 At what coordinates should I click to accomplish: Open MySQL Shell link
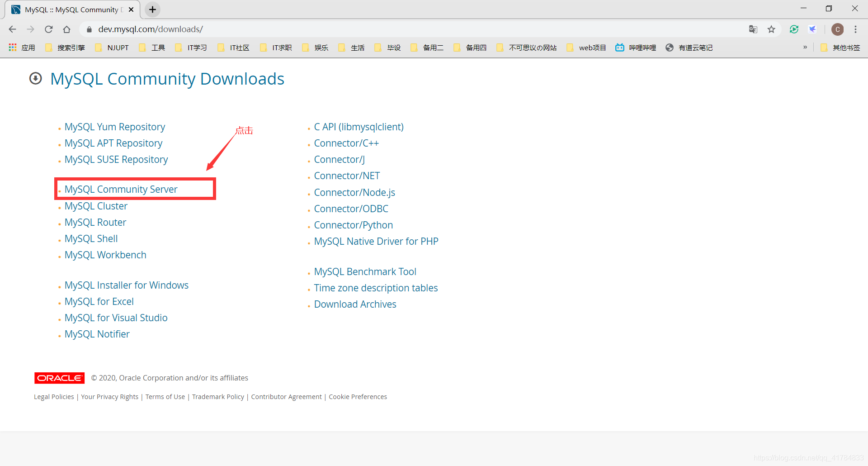(91, 238)
